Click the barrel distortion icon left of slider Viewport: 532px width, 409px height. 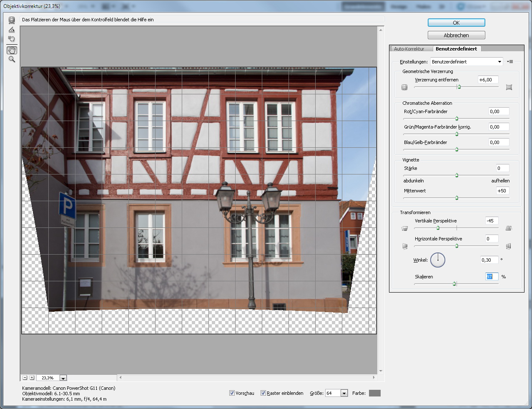point(404,87)
